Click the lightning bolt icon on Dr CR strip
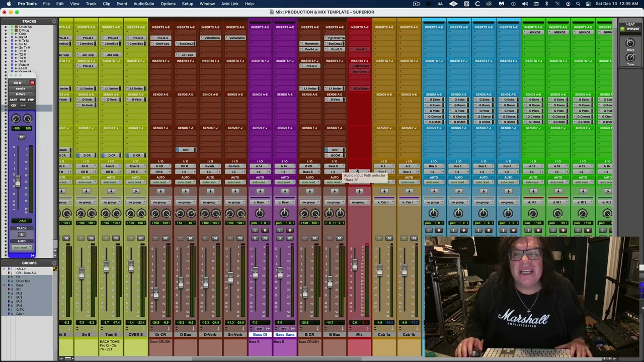 [x=160, y=191]
